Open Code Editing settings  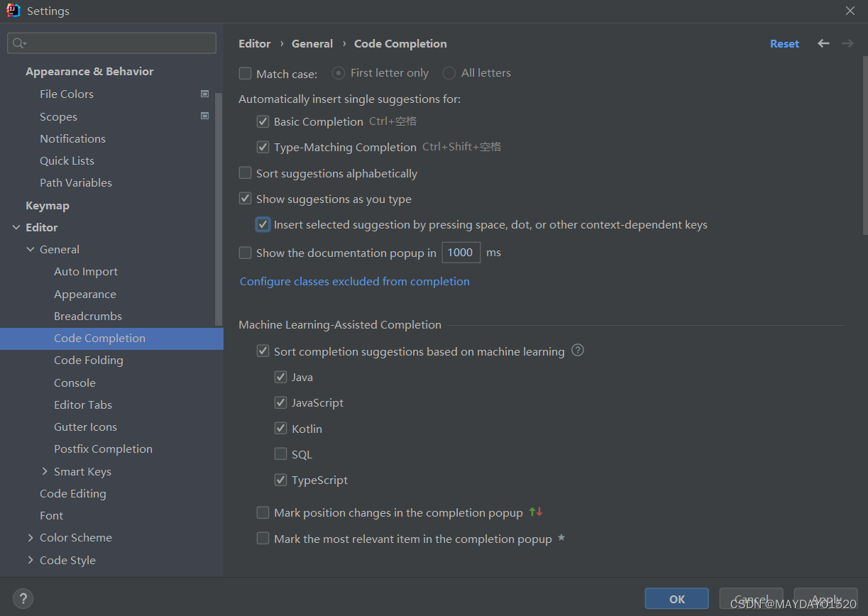pos(73,493)
